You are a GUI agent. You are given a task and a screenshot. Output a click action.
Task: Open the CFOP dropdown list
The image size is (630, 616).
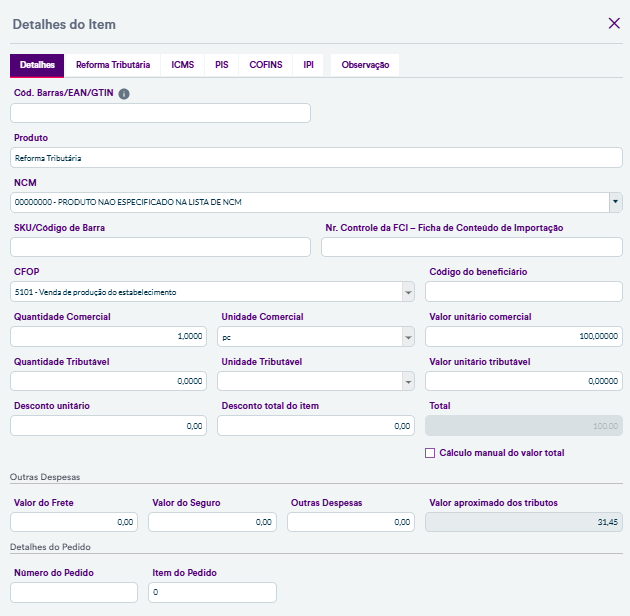pos(408,291)
